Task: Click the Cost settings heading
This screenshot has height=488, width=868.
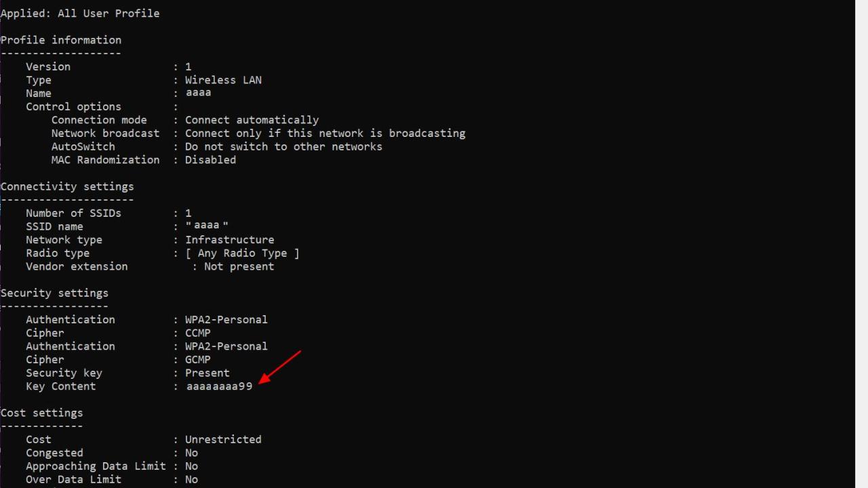Action: coord(42,413)
